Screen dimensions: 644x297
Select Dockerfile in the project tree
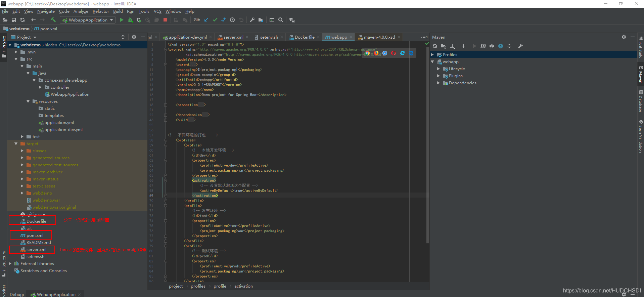[x=36, y=221]
